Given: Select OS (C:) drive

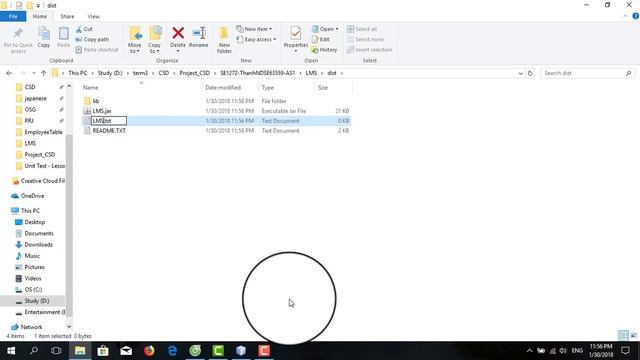Looking at the screenshot, I should (x=33, y=289).
